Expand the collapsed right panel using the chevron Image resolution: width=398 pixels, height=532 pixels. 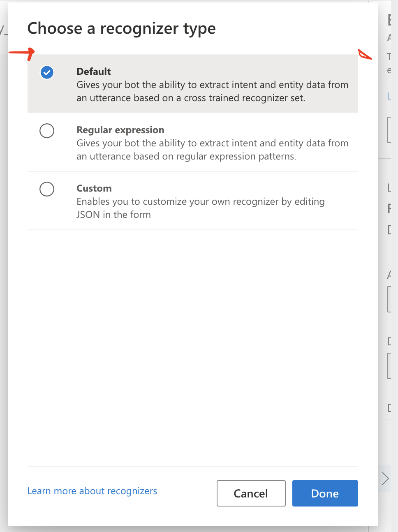[x=385, y=478]
